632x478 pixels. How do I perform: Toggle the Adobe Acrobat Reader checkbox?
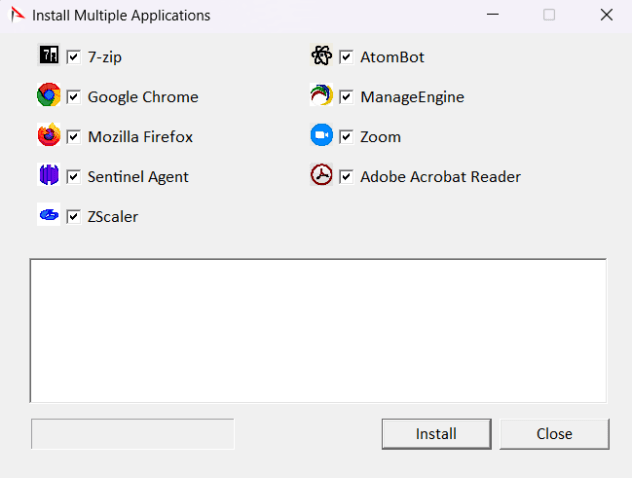click(x=346, y=177)
